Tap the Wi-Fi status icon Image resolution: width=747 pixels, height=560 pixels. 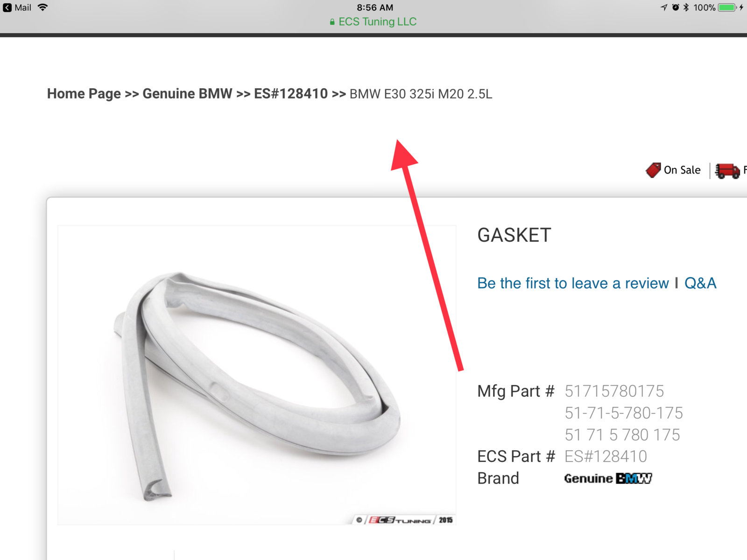pos(42,7)
